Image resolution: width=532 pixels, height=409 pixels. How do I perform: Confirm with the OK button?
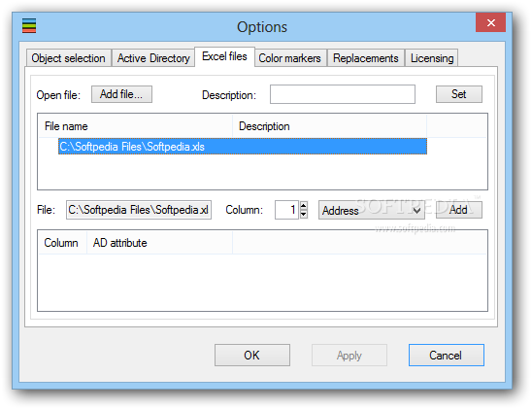pyautogui.click(x=252, y=355)
